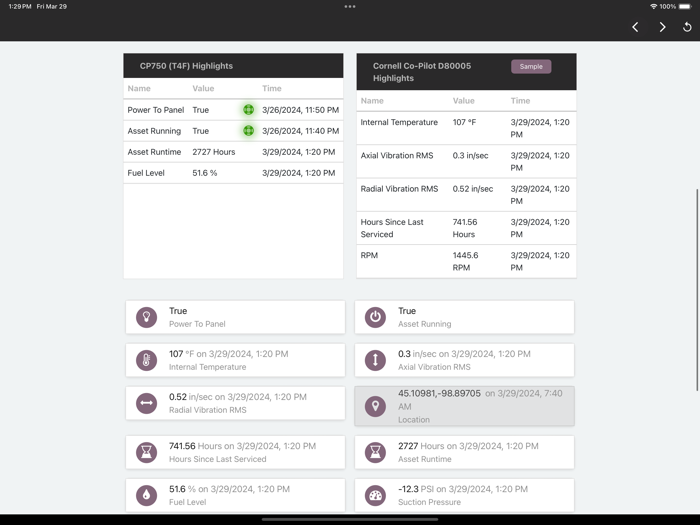Open the Location card with coordinates

click(464, 406)
